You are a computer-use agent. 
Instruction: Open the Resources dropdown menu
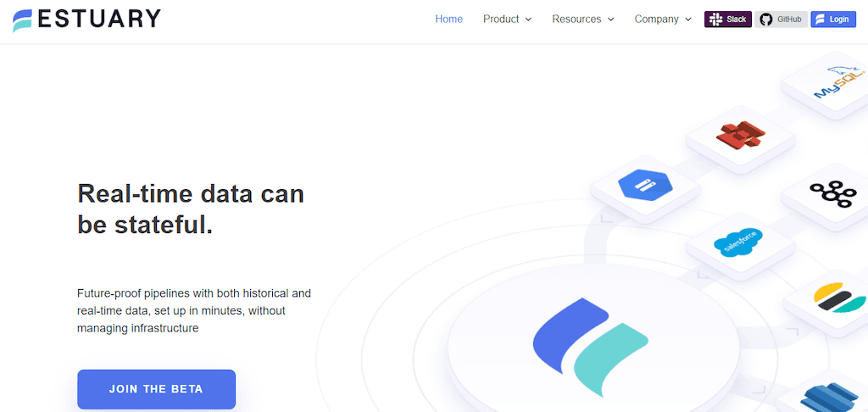[x=583, y=19]
